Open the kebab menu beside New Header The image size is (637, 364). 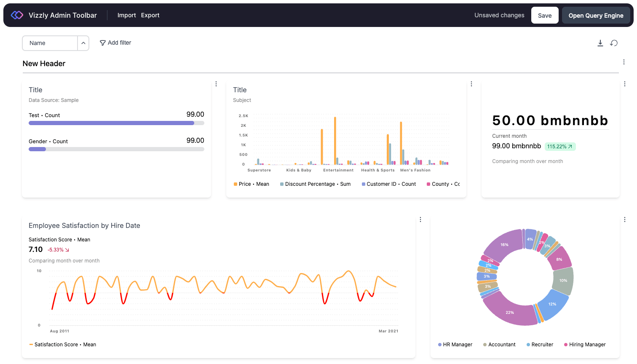(x=624, y=62)
